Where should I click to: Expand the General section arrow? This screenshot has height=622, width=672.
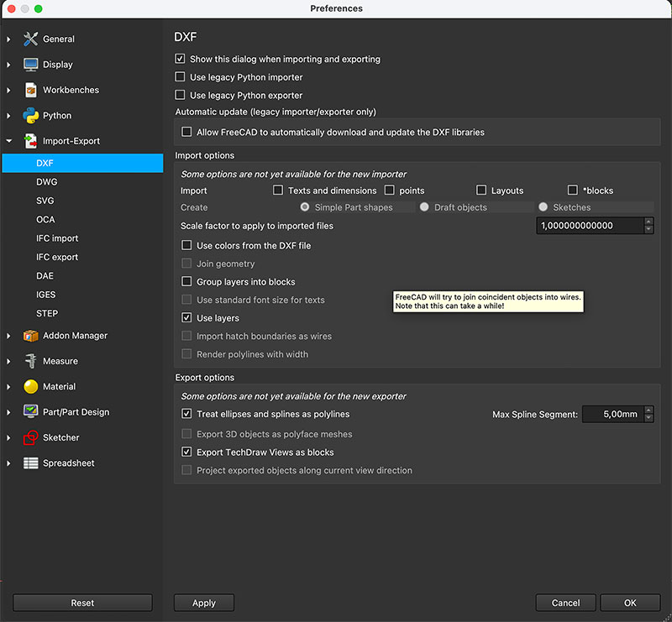(x=8, y=39)
